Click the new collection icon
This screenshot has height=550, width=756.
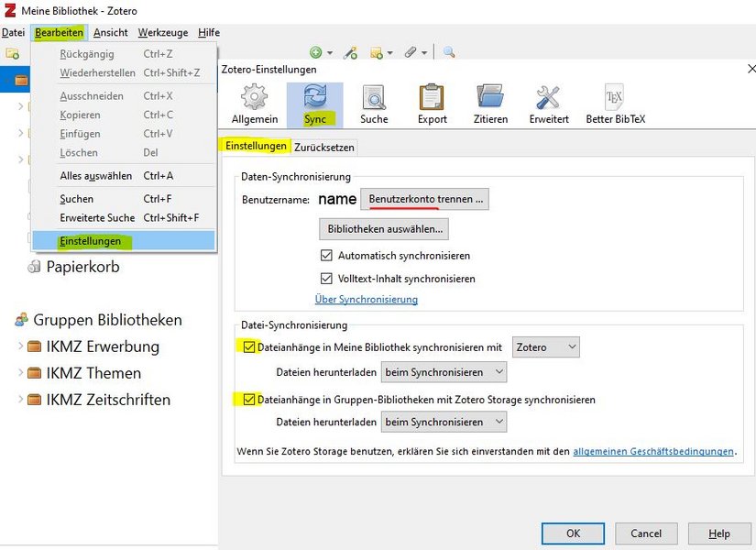click(x=13, y=53)
